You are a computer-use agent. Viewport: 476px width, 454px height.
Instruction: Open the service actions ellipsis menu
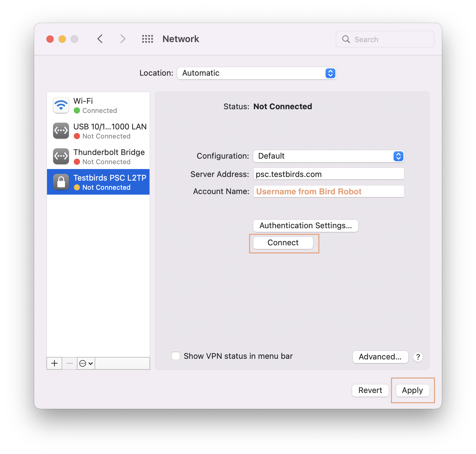point(86,363)
